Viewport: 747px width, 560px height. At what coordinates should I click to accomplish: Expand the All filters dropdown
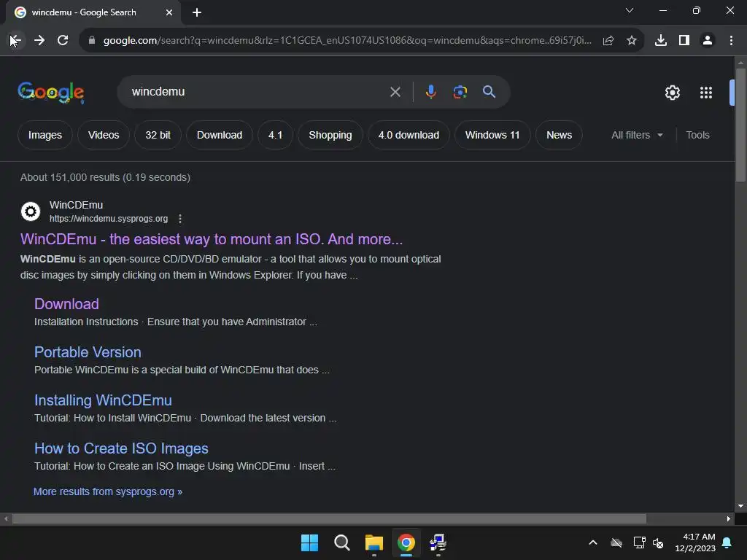(x=637, y=135)
